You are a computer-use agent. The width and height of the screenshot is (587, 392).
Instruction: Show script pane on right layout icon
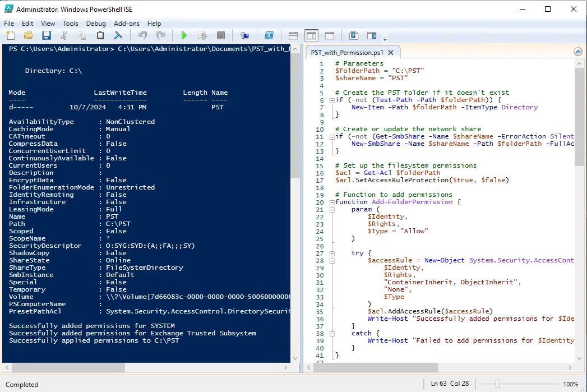(x=312, y=35)
